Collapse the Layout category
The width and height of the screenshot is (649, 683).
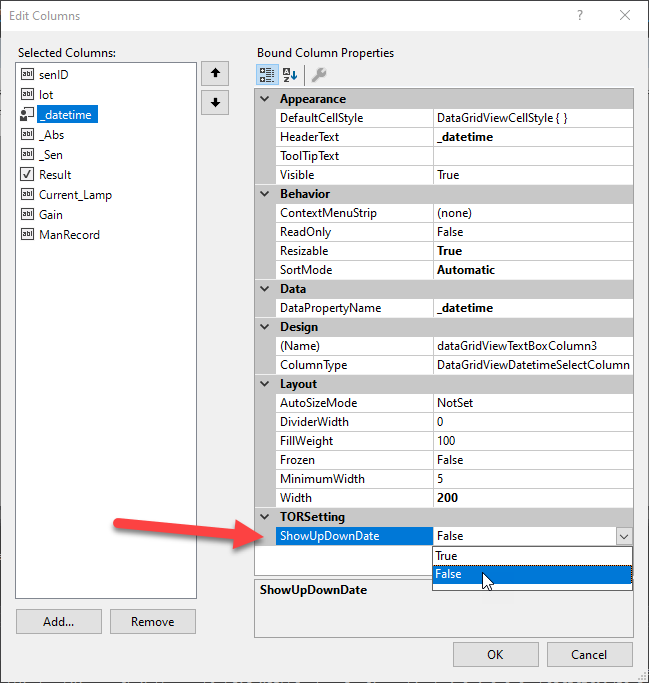265,384
